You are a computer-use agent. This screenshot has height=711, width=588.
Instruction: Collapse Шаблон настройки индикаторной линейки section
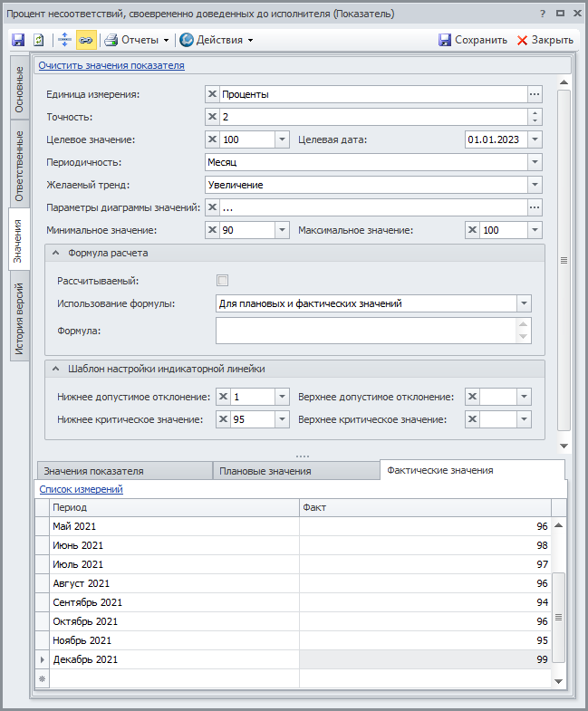[x=56, y=369]
